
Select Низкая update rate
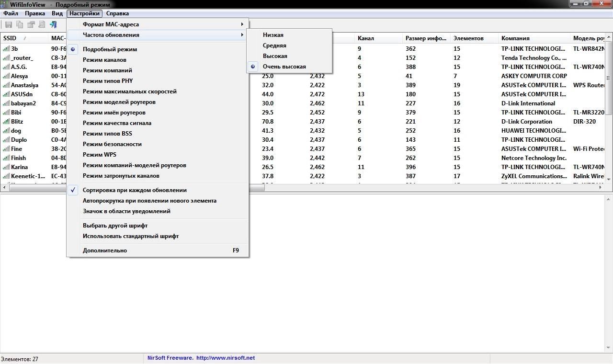click(x=289, y=35)
